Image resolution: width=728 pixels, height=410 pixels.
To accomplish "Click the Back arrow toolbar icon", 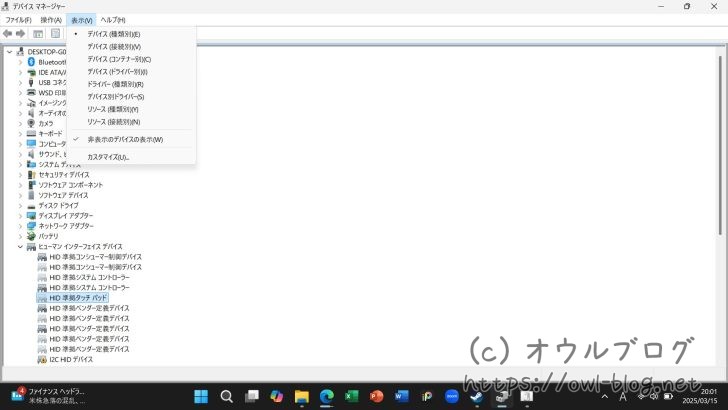I will 7,33.
